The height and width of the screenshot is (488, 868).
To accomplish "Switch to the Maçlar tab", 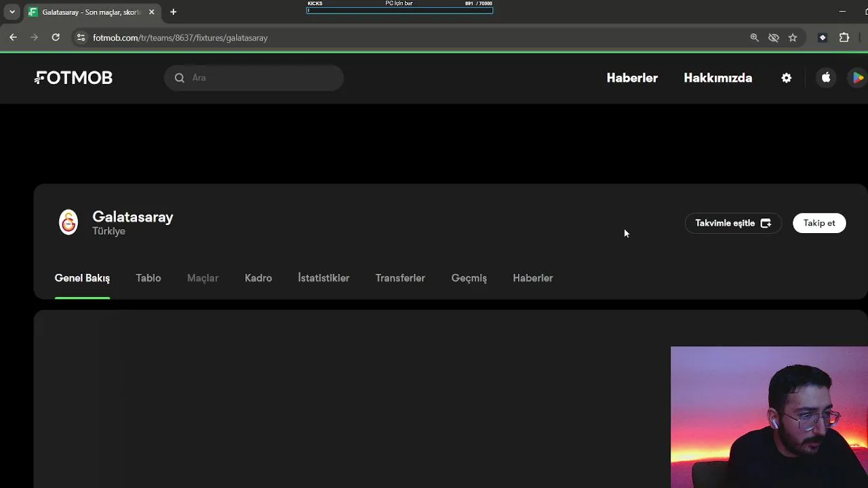I will [x=203, y=278].
